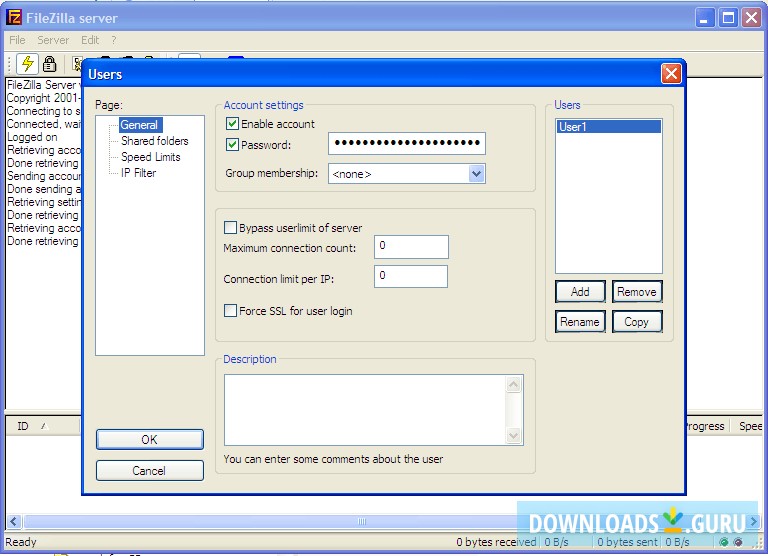
Task: Click the FileZilla logo in title bar
Action: [x=14, y=18]
